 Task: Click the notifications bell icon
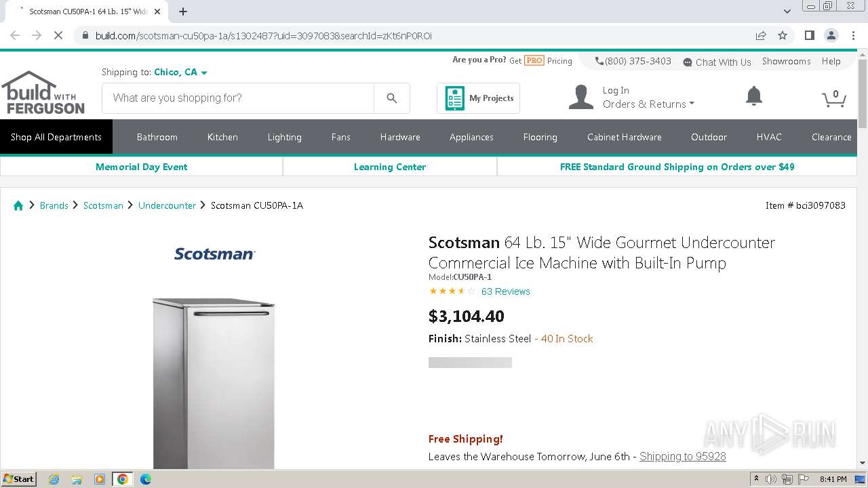tap(753, 96)
